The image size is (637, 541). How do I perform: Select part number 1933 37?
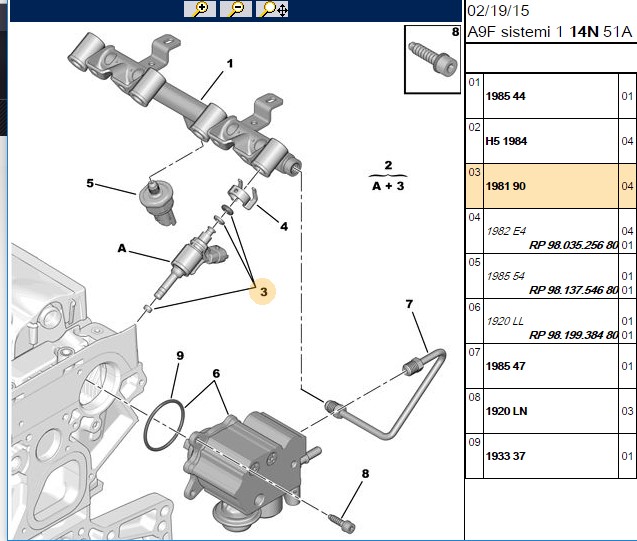click(505, 456)
